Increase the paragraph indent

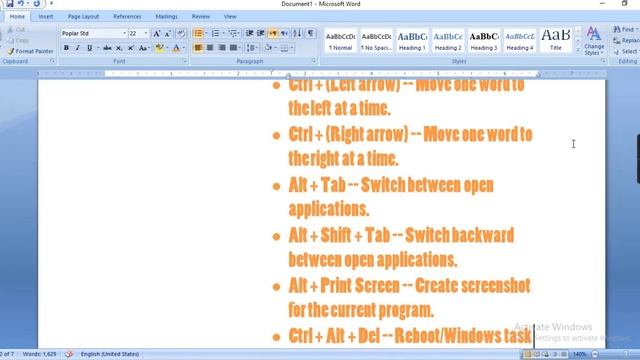(260, 33)
